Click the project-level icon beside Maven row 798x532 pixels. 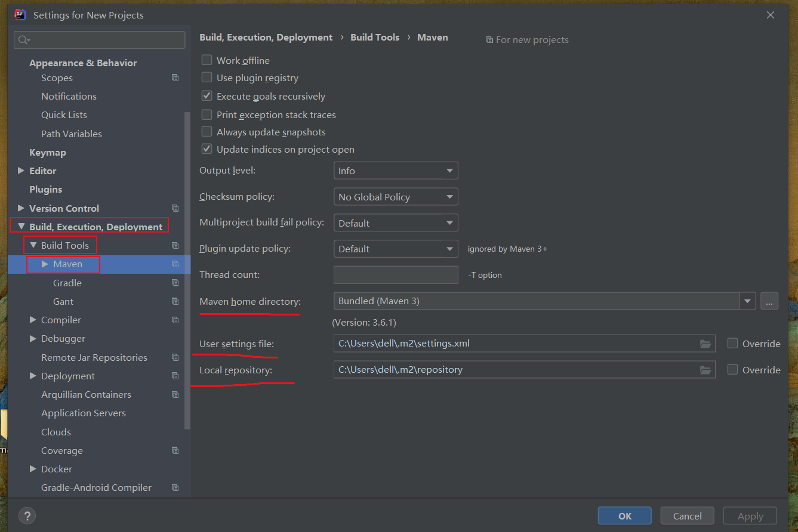coord(175,264)
